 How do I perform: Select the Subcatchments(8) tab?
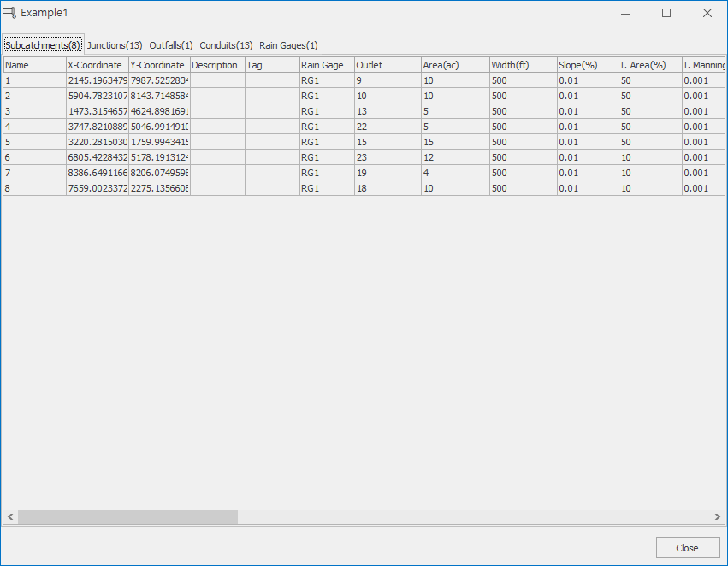click(43, 45)
